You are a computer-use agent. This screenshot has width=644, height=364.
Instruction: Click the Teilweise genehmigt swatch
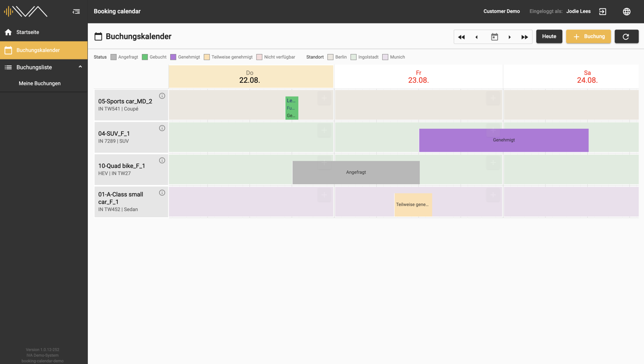[x=207, y=57]
